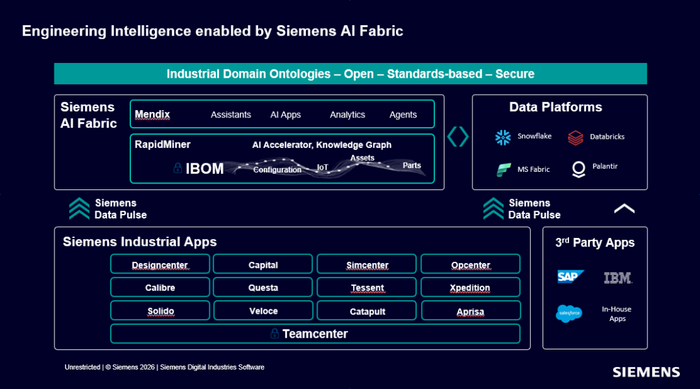The width and height of the screenshot is (700, 389).
Task: Click the RapidMiner label
Action: 162,144
